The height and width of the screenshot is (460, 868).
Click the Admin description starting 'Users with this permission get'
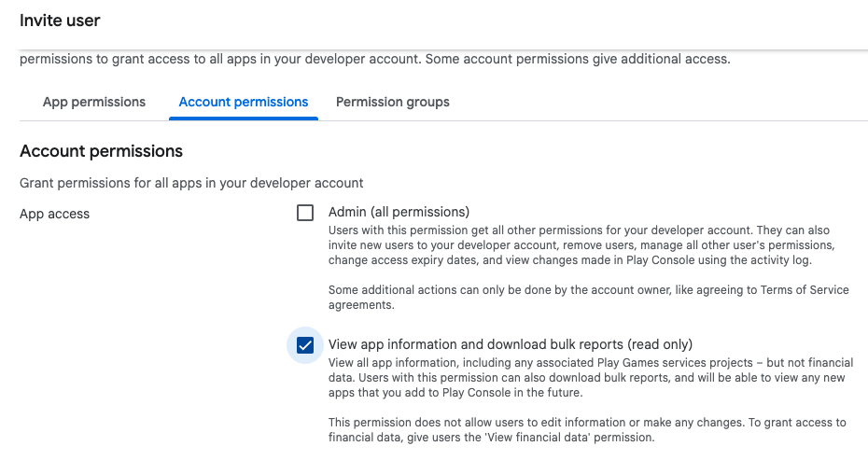click(x=579, y=244)
